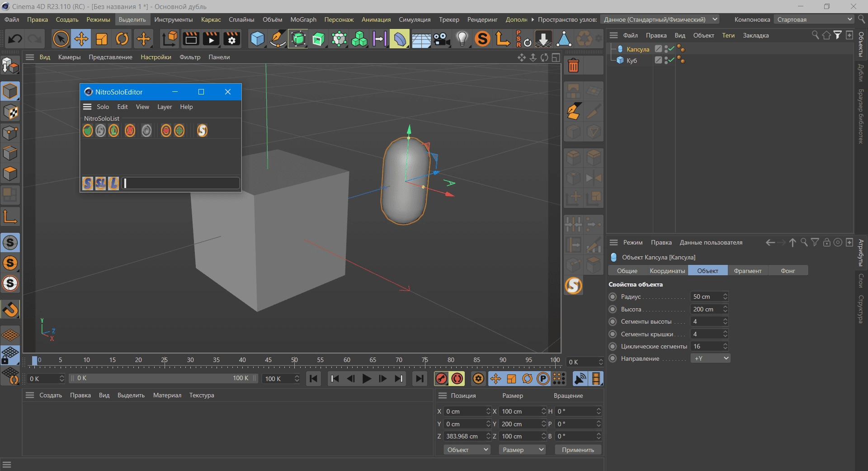The image size is (868, 471).
Task: Click the white S swirl icon in NitroSoloEditor
Action: tap(202, 131)
